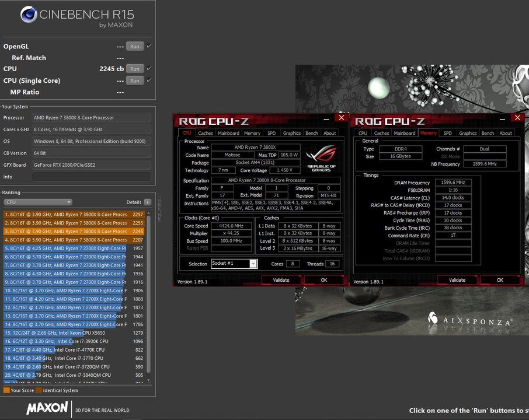Image resolution: width=529 pixels, height=420 pixels.
Task: Click the ROG Republic of Gamers logo
Action: (321, 159)
